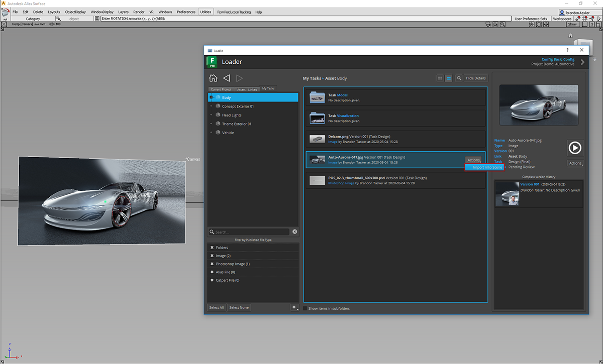This screenshot has width=603, height=364.
Task: Choose Import into Scene
Action: click(x=484, y=167)
